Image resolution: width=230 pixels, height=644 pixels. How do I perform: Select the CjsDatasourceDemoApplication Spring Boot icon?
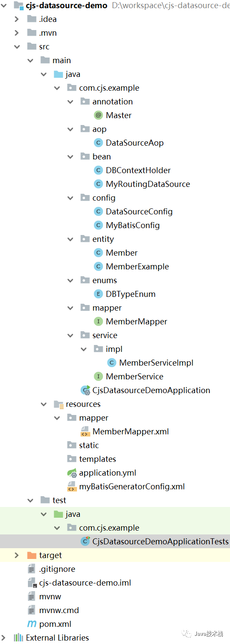click(x=85, y=390)
